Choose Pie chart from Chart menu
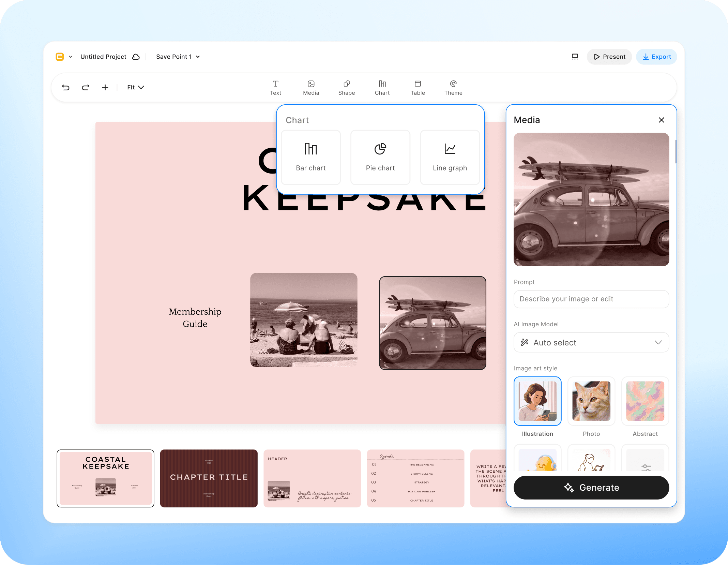 pyautogui.click(x=380, y=157)
